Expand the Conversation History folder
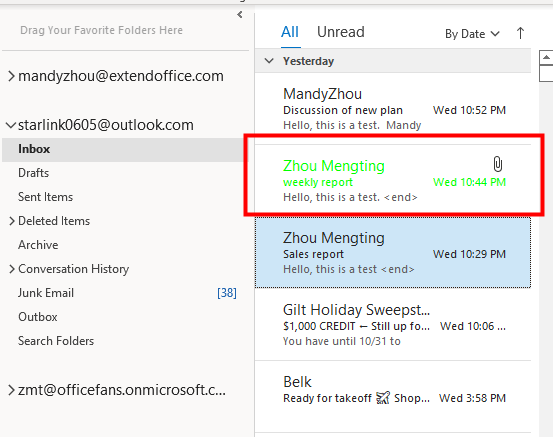Screen dimensions: 553x437 pyautogui.click(x=12, y=269)
